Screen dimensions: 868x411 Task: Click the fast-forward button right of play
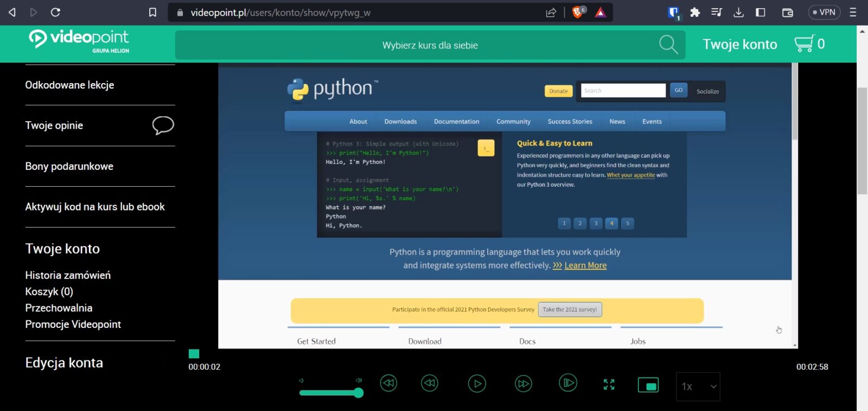point(523,384)
